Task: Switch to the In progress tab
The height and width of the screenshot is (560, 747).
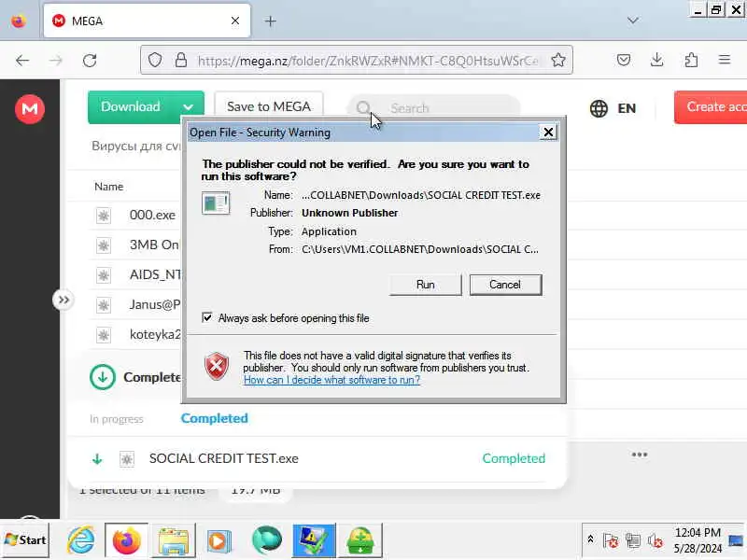Action: click(117, 419)
